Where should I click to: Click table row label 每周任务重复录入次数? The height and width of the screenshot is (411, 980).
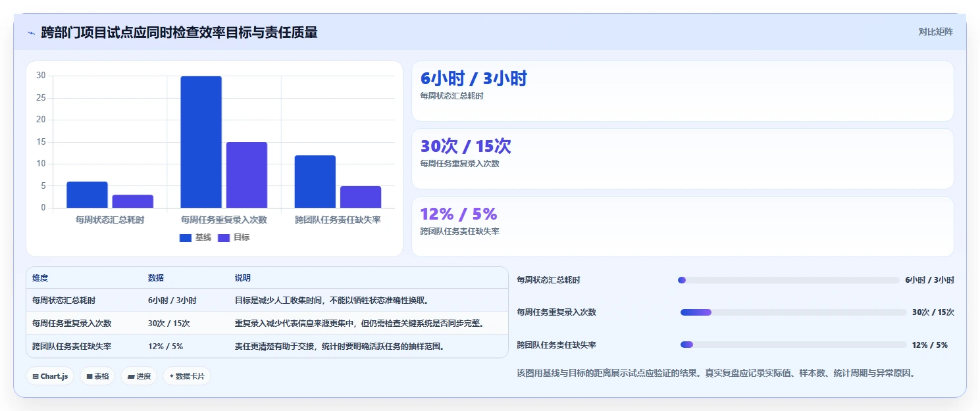72,324
